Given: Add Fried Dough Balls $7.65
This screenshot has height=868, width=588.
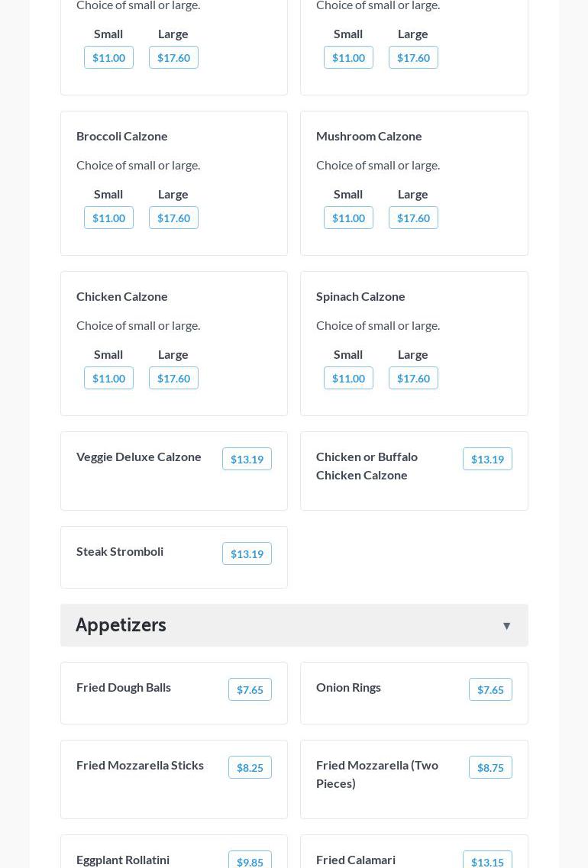Looking at the screenshot, I should point(250,690).
